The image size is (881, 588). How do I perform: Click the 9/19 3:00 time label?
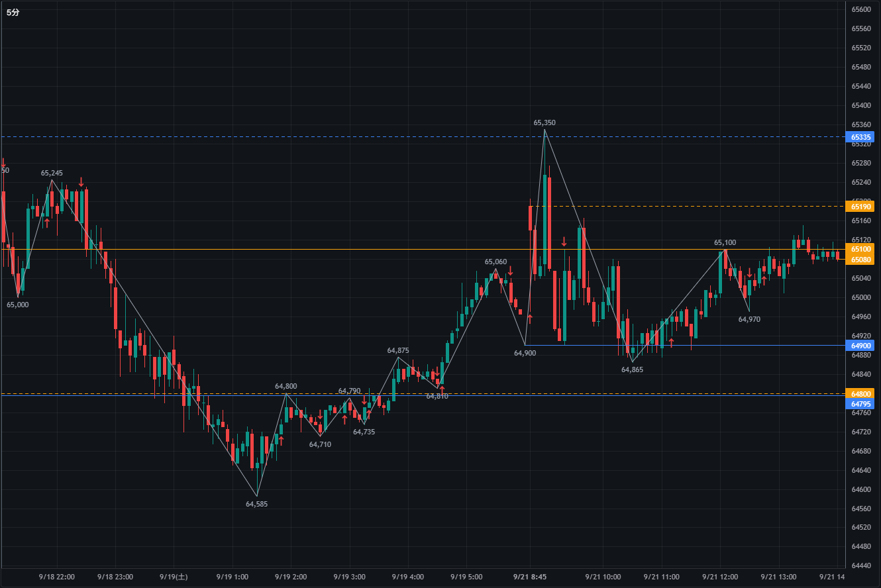pyautogui.click(x=349, y=577)
